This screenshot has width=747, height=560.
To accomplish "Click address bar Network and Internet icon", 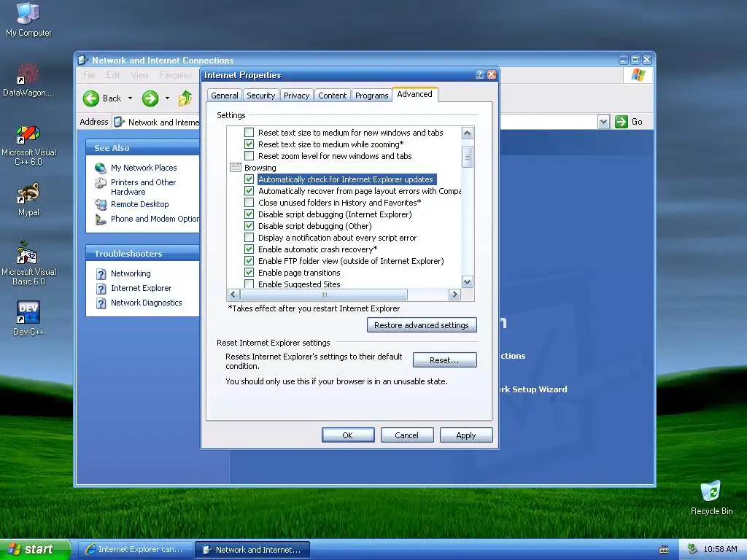I will point(119,122).
